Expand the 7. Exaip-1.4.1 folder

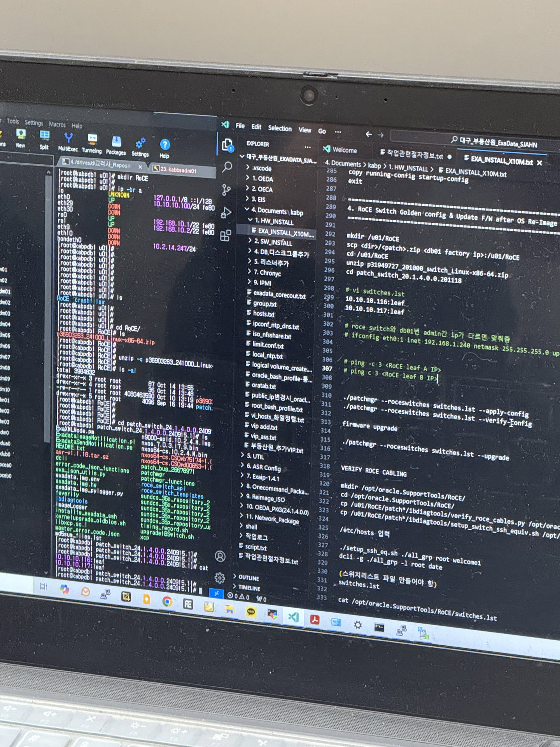[x=265, y=477]
